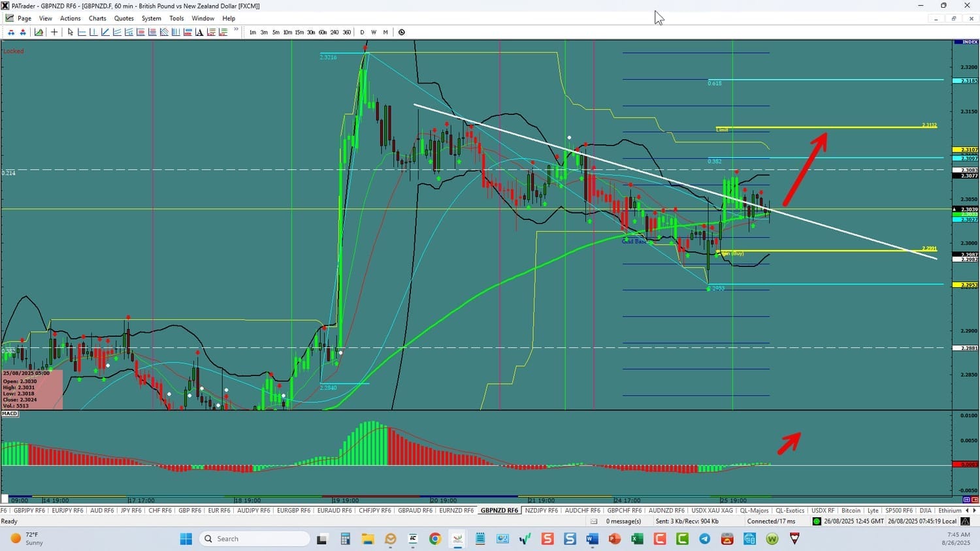This screenshot has height=551, width=980.
Task: Open File Explorer from taskbar
Action: 367,539
